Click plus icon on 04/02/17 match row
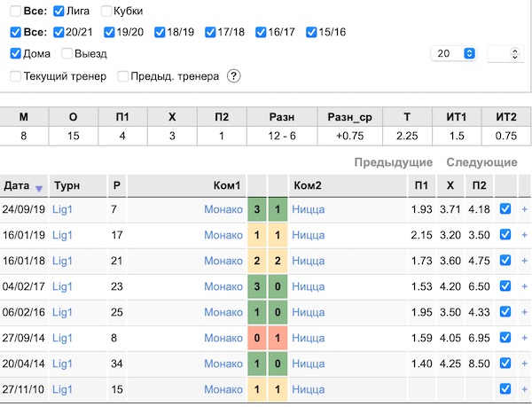Viewport: 532px width, 407px height. (524, 286)
